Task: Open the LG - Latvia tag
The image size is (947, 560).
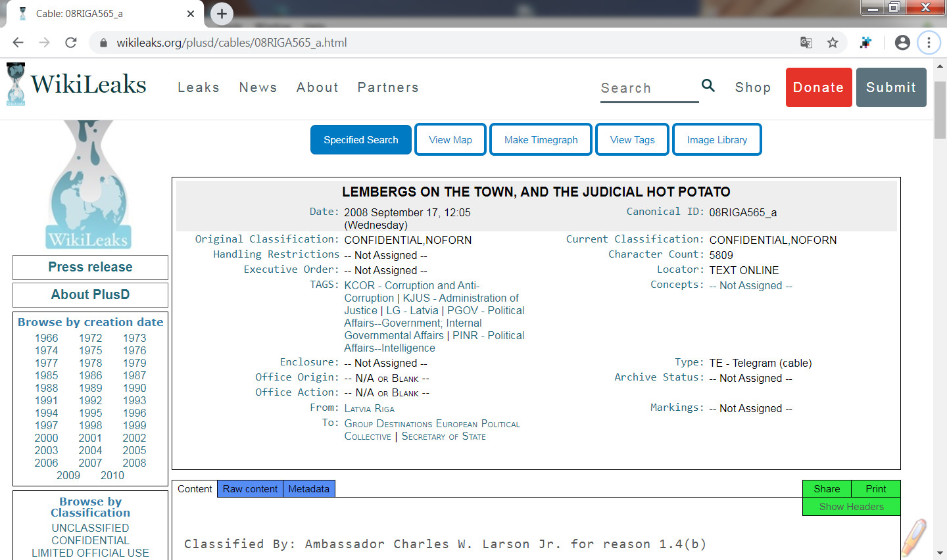Action: [412, 311]
